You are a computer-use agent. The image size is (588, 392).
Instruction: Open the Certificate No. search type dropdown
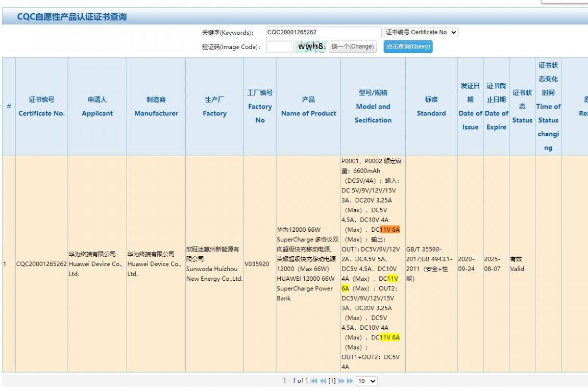point(421,32)
